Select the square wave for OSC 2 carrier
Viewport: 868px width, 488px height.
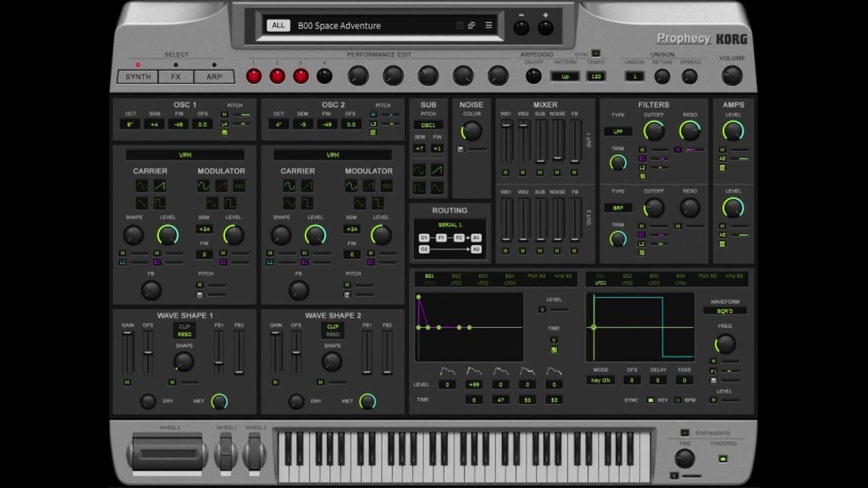(307, 203)
